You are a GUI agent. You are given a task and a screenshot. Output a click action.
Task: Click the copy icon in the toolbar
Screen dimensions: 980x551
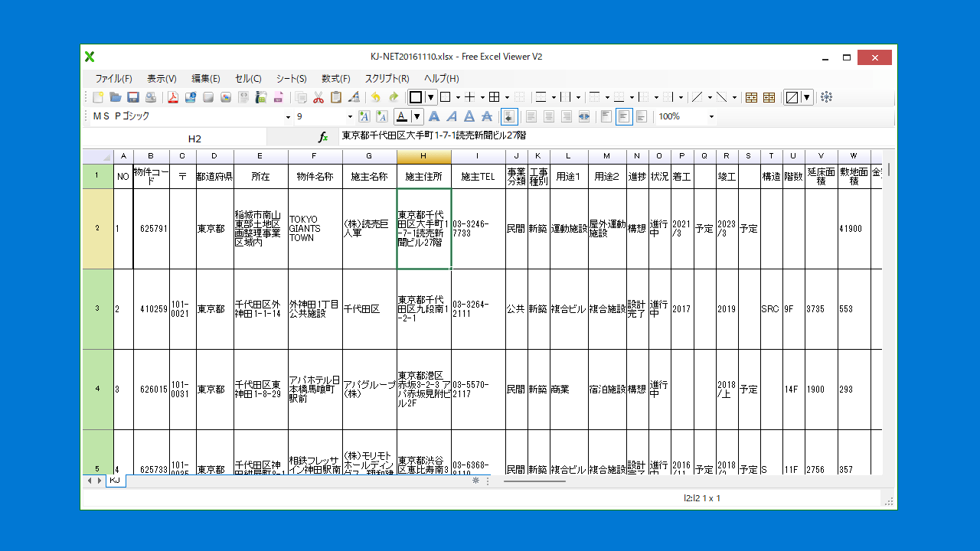[301, 97]
